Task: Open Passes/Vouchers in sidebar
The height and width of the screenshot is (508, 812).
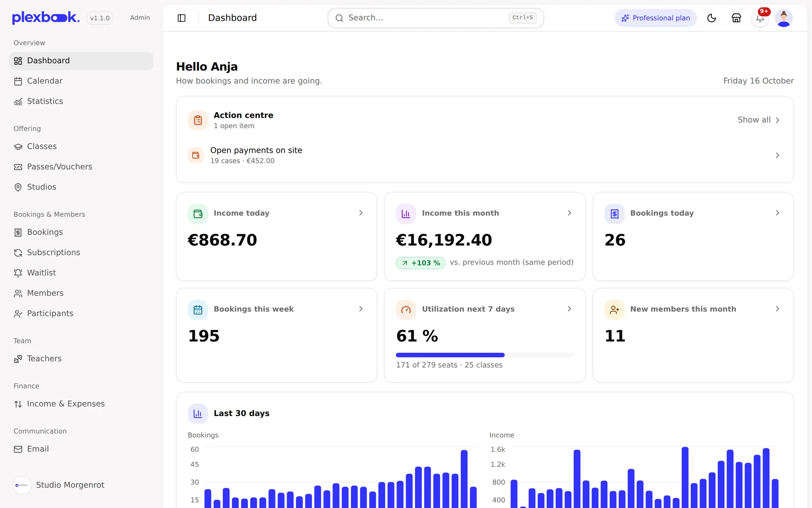Action: click(81, 167)
